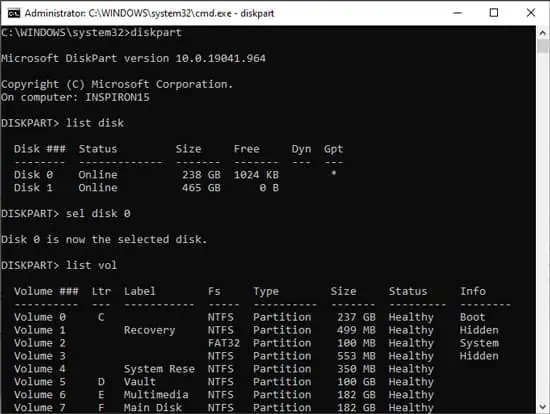The image size is (550, 414).
Task: Click drive letter 'C' of Volume 0
Action: pos(101,317)
